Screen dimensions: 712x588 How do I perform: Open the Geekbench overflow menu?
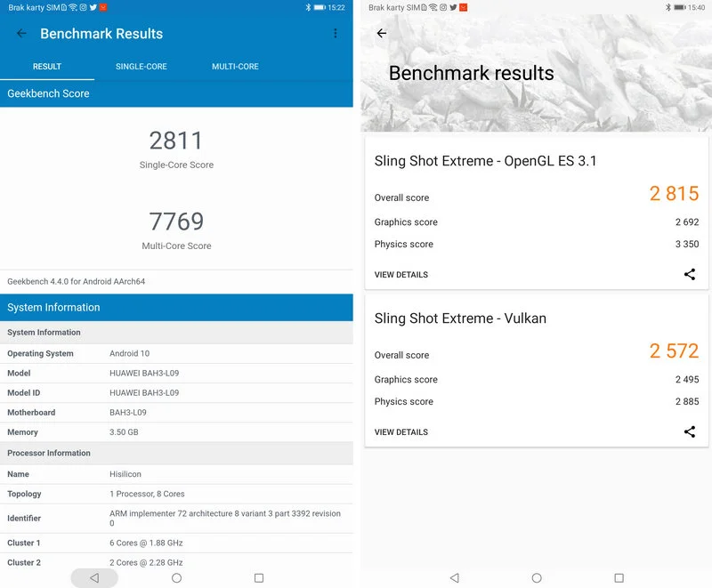pos(336,33)
